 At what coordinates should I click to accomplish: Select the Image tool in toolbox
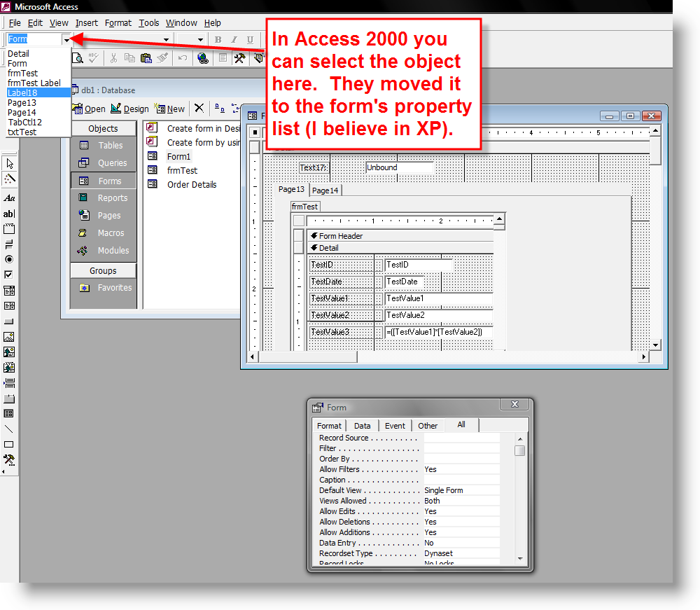[9, 337]
